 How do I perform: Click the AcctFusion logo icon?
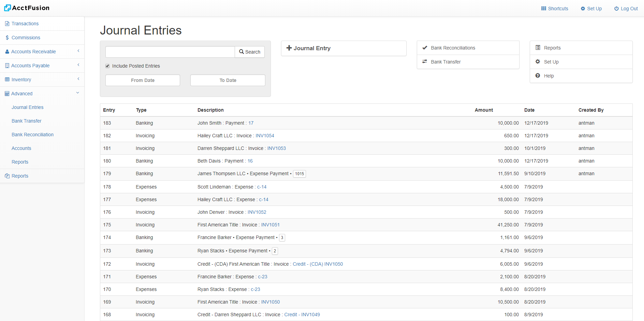[x=8, y=8]
